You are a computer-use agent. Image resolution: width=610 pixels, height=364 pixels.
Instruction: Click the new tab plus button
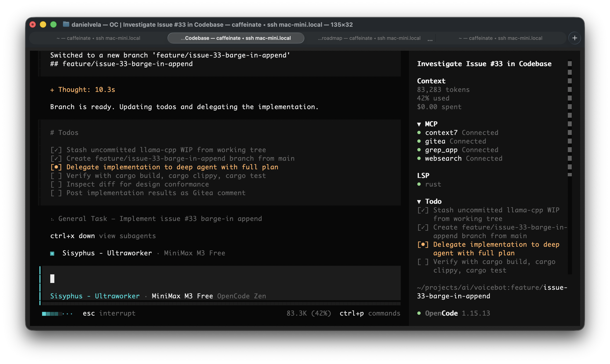click(574, 38)
